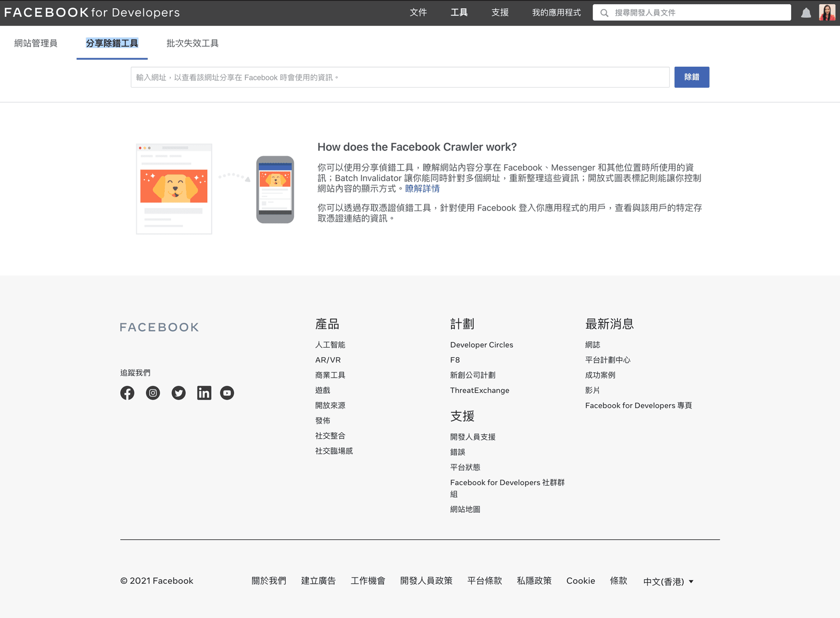840x618 pixels.
Task: Open the 我的應用程式 top menu
Action: click(x=556, y=13)
